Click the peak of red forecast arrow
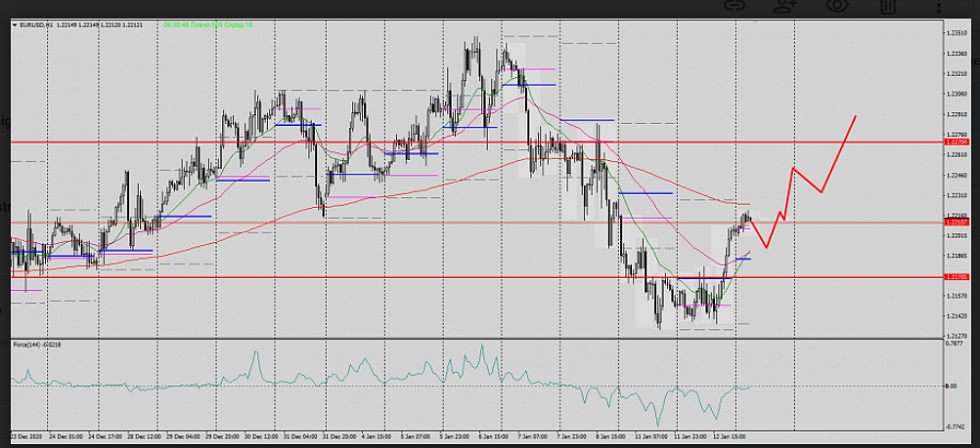Image resolution: width=980 pixels, height=448 pixels. 856,116
